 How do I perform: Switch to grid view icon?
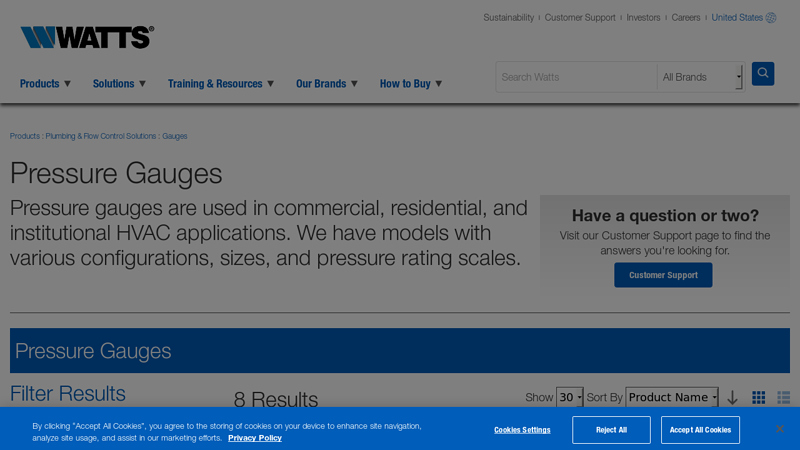[x=758, y=397]
